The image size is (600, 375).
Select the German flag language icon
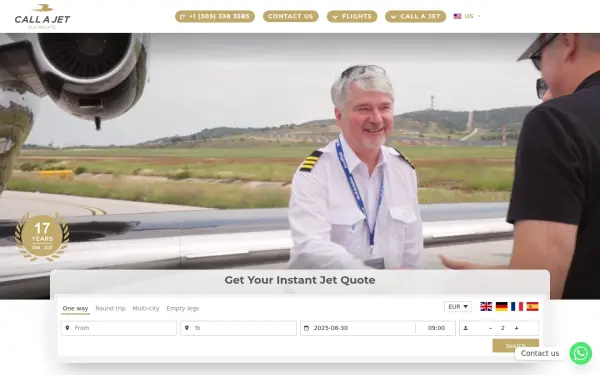click(501, 307)
